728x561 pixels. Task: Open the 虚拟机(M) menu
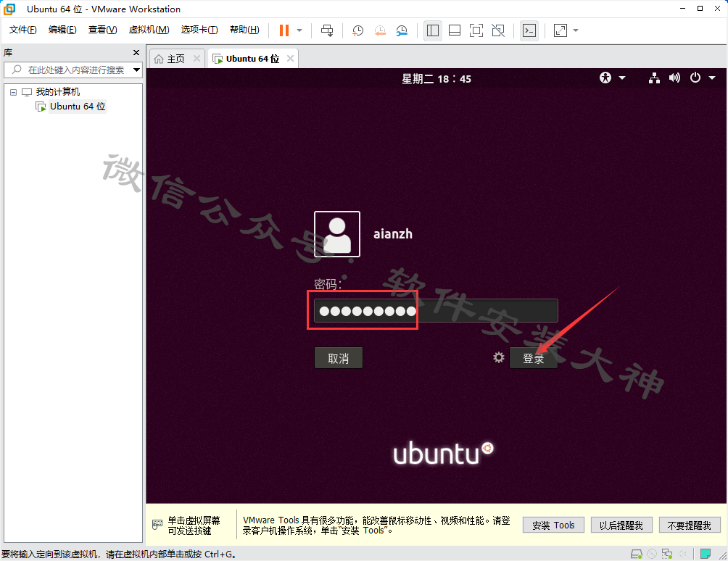(x=149, y=30)
